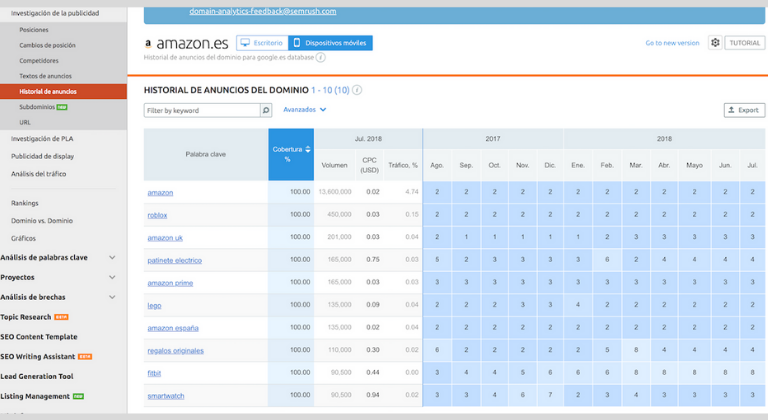Open the amazon españa keyword link

[173, 328]
